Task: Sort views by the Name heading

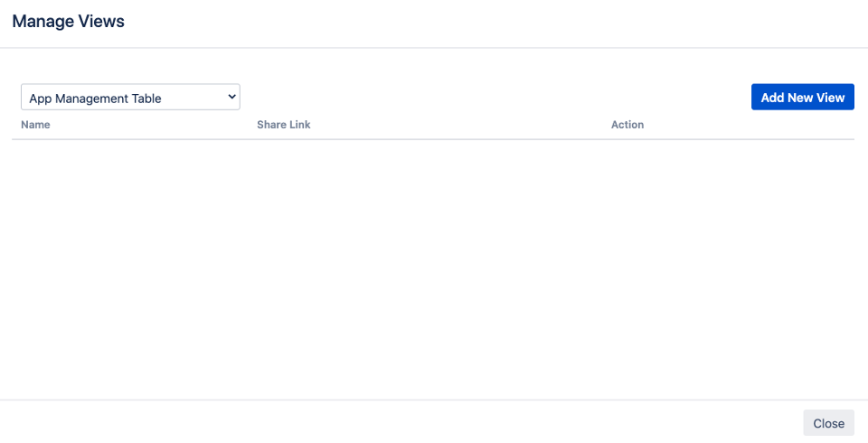Action: pos(35,125)
